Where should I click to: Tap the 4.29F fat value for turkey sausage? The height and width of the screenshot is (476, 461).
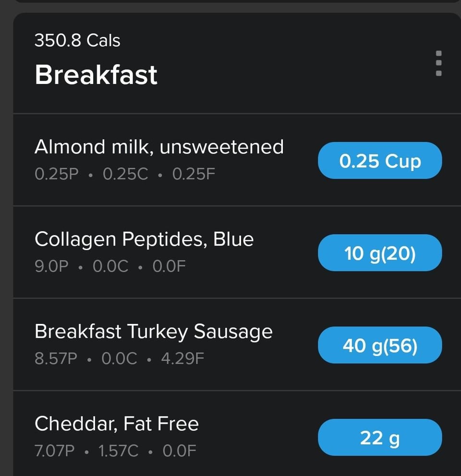coord(182,358)
